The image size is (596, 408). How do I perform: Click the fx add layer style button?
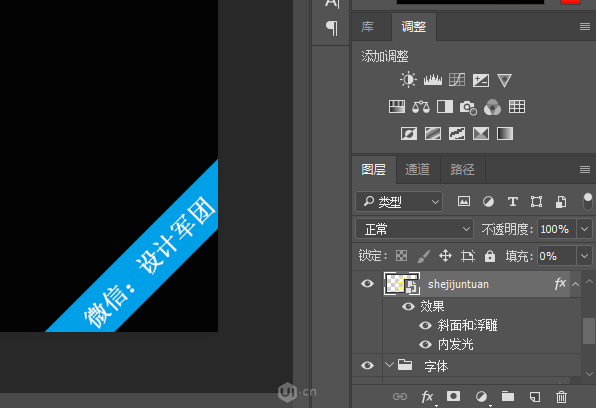pyautogui.click(x=427, y=397)
